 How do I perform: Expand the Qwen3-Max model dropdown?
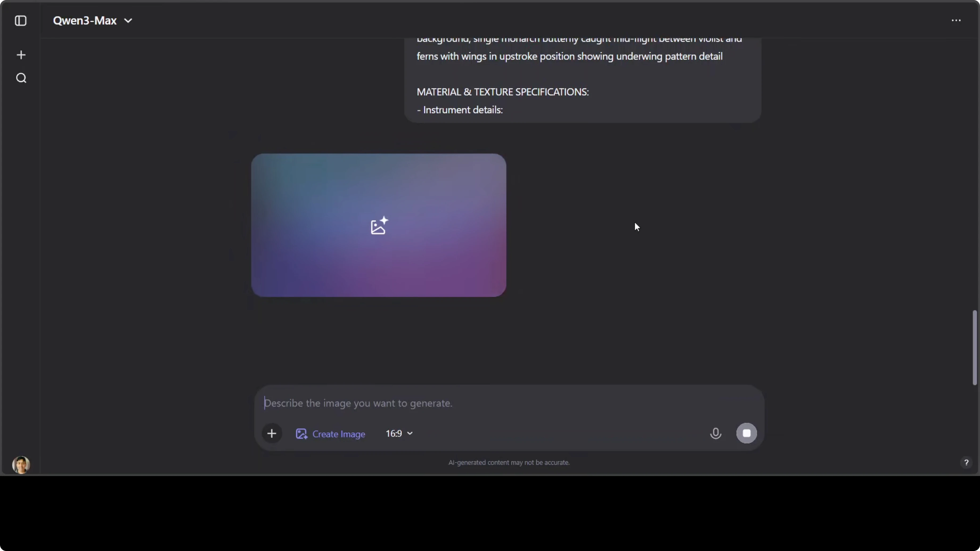pyautogui.click(x=92, y=20)
